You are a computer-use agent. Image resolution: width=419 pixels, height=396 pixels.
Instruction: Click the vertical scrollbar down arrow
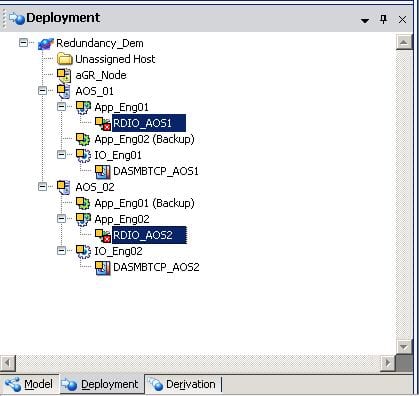click(404, 347)
